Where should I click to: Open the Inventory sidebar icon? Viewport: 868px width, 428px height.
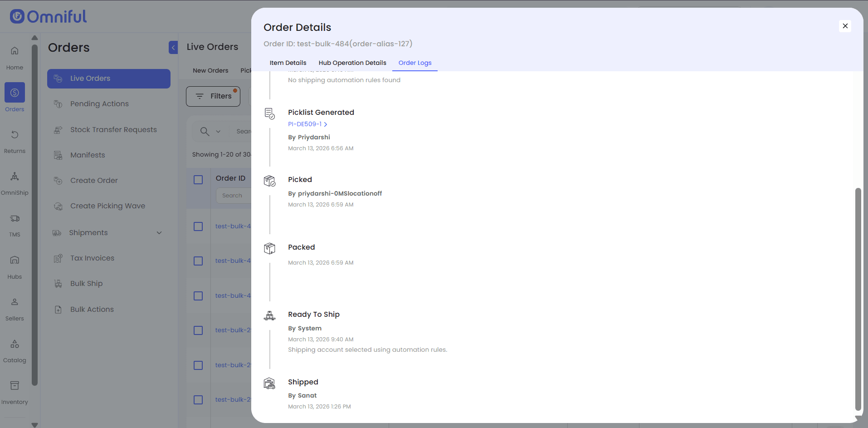[15, 386]
